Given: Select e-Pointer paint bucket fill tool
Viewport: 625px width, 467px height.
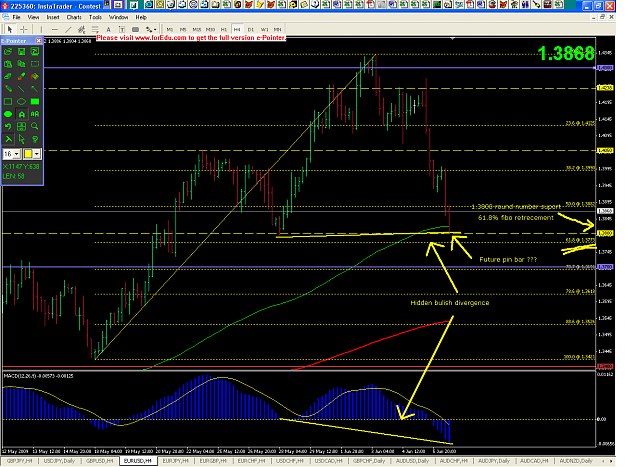Looking at the screenshot, I should point(35,77).
